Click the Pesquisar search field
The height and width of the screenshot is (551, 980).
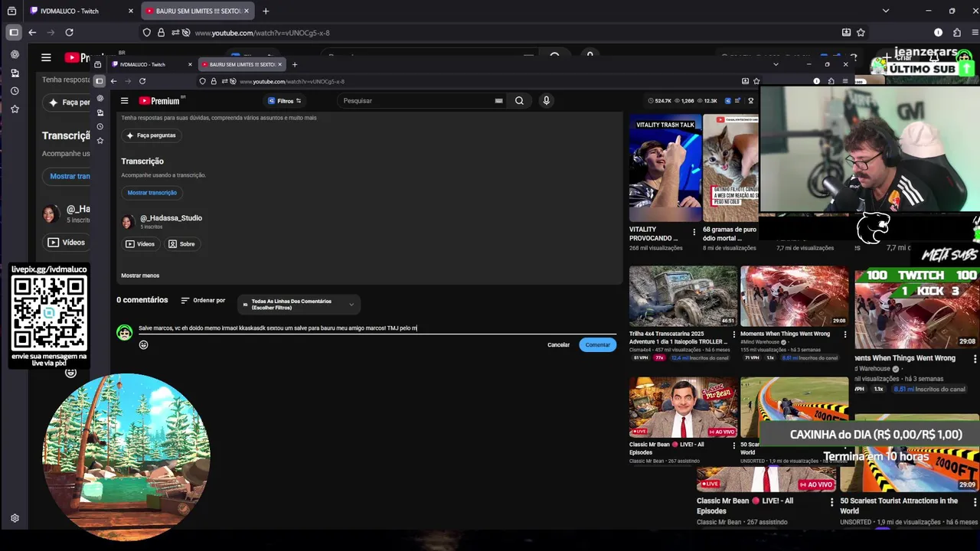(x=417, y=100)
